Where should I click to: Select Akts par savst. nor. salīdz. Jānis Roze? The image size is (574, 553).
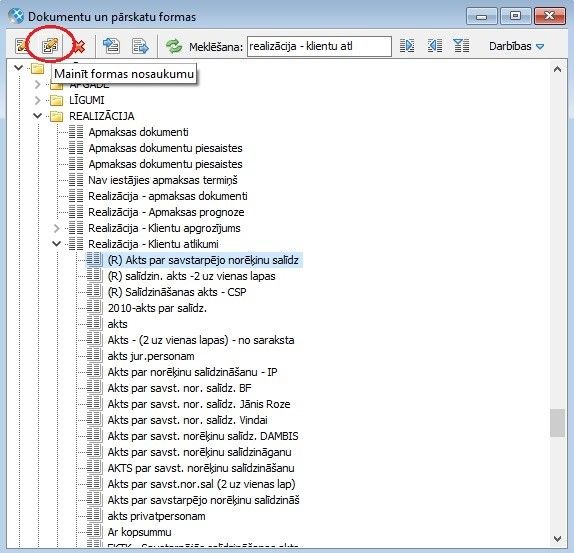pos(199,404)
